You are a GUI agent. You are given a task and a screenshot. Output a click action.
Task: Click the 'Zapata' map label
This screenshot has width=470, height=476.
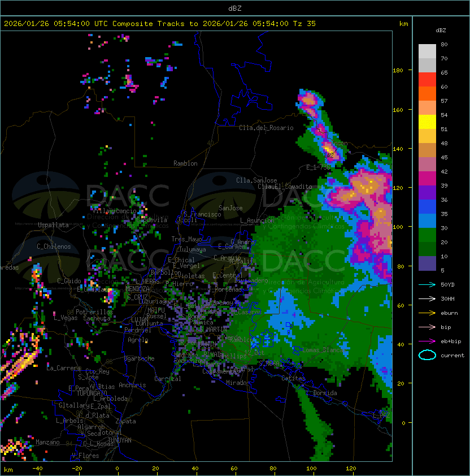[x=125, y=421]
